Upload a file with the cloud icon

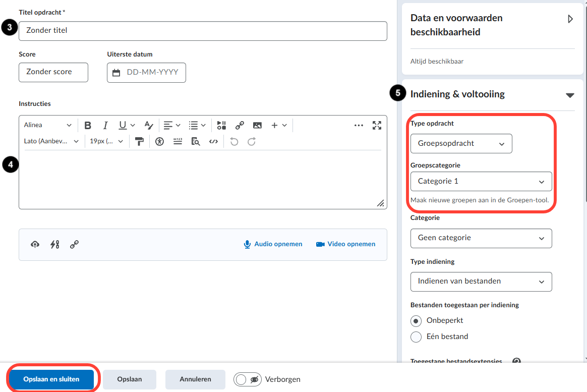pyautogui.click(x=35, y=245)
